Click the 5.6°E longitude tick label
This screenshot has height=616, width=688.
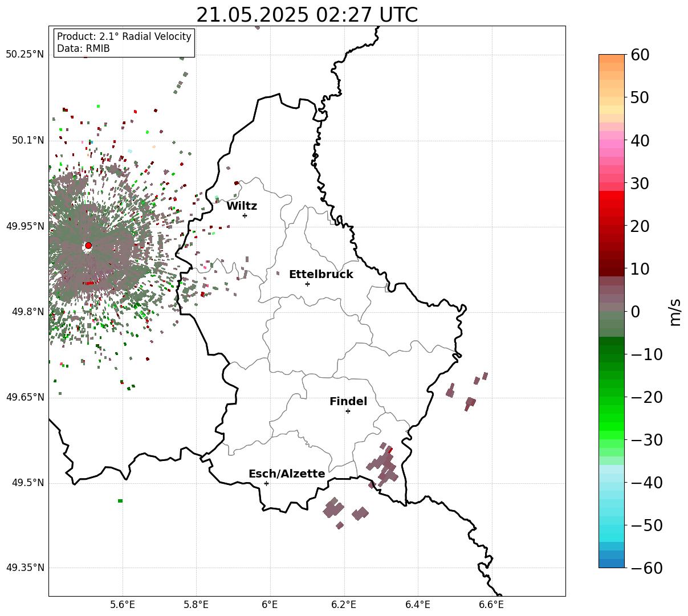(123, 605)
